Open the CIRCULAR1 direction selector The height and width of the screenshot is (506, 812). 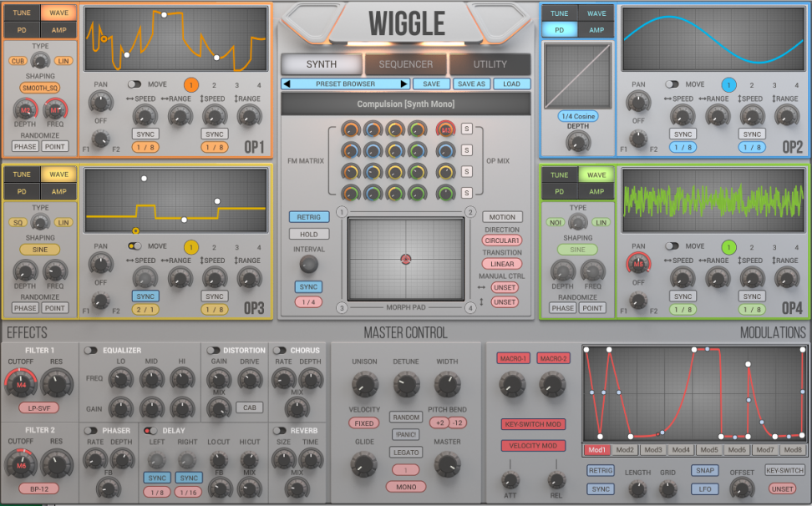[x=502, y=240]
